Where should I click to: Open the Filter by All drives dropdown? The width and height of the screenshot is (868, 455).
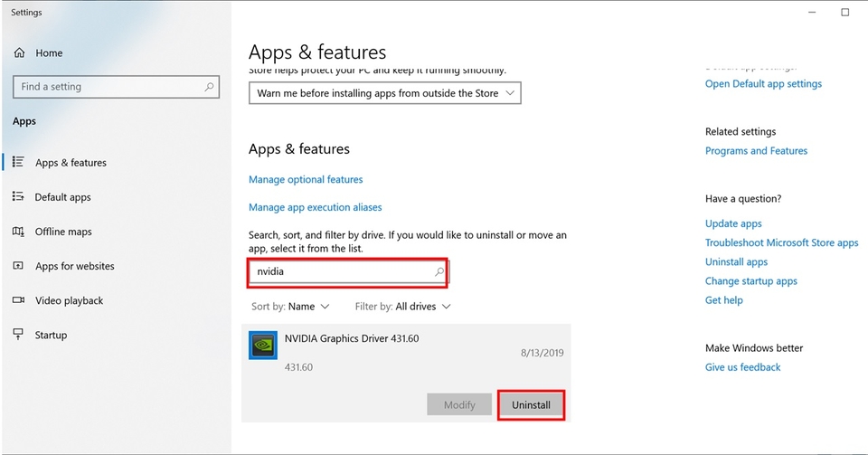pyautogui.click(x=403, y=307)
